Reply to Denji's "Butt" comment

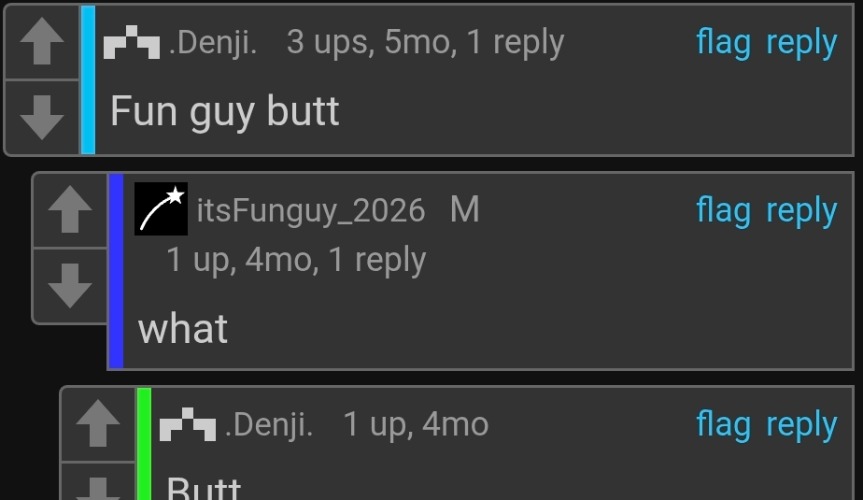coord(801,425)
